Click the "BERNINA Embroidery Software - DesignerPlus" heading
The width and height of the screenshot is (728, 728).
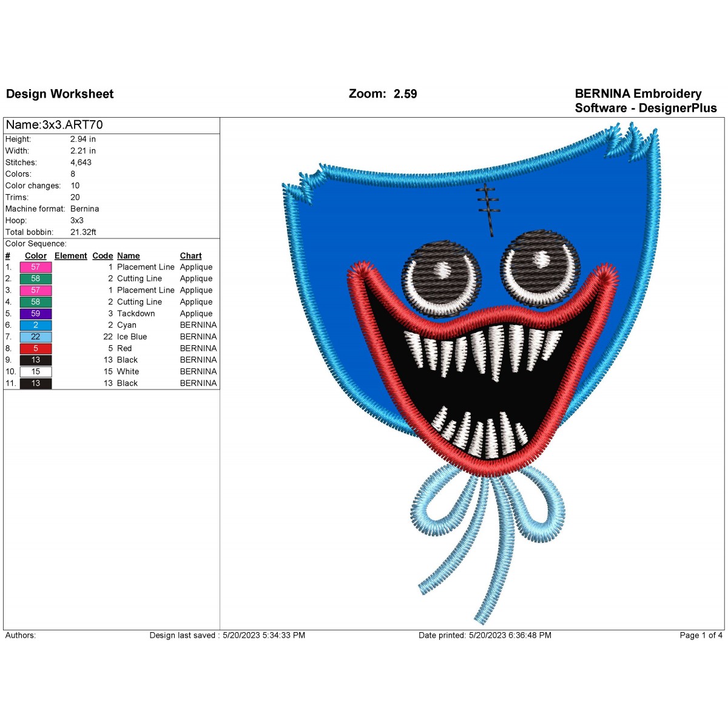coord(645,101)
